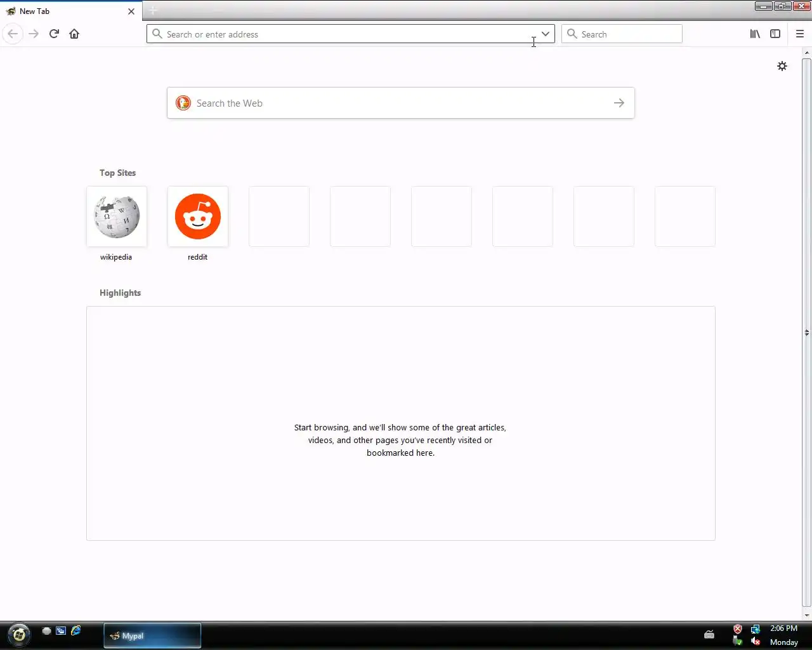The width and height of the screenshot is (812, 650).
Task: Click the DuckDuckGo logo in search box
Action: [183, 103]
